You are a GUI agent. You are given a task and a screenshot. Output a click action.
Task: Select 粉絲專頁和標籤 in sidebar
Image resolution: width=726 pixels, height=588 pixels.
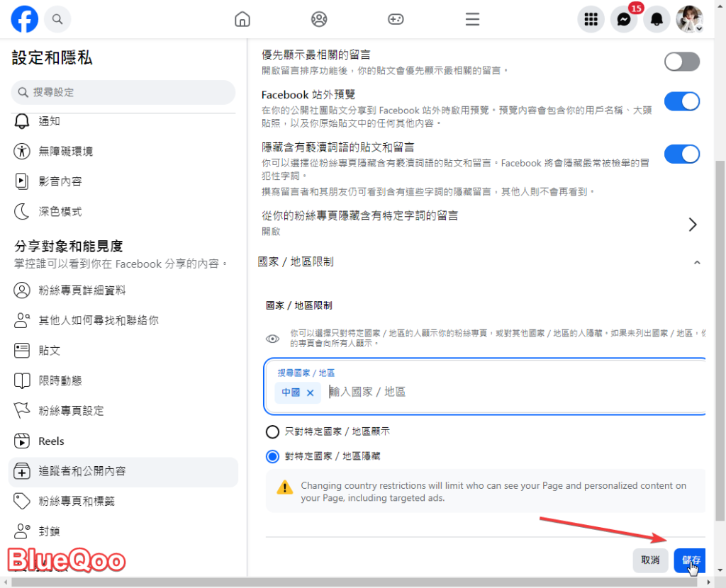(77, 501)
